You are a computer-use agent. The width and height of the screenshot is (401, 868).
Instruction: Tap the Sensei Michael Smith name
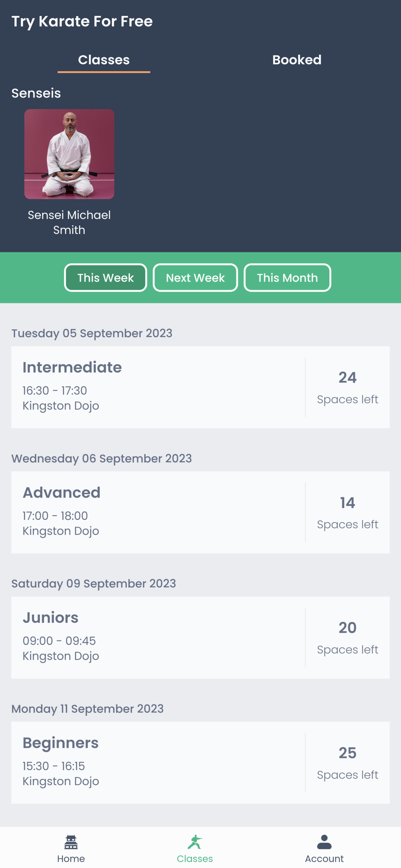69,222
